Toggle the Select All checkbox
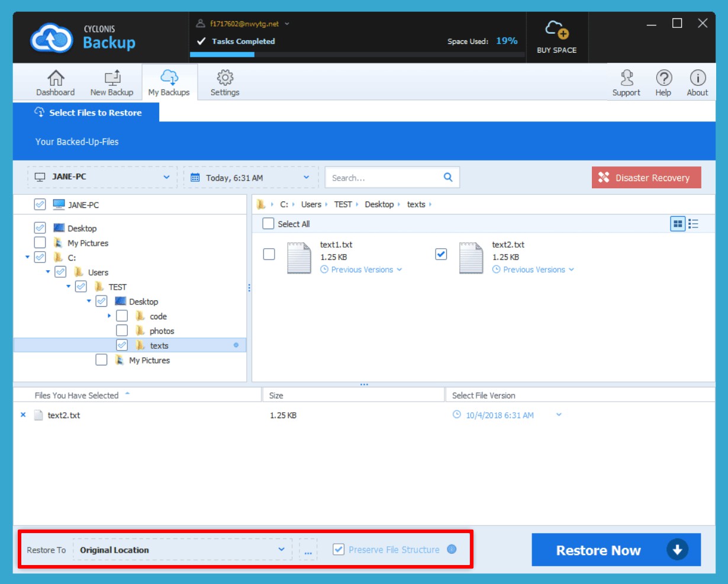 coord(269,224)
